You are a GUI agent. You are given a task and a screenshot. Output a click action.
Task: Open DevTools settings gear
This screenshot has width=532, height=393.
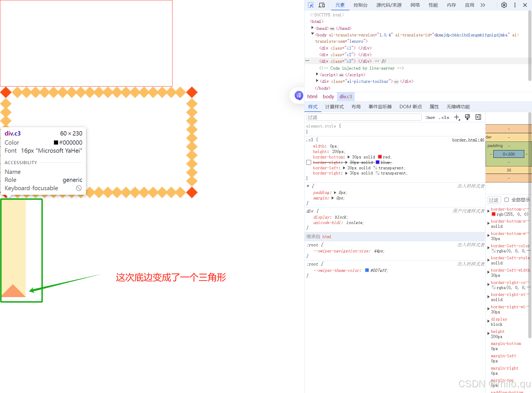pos(504,5)
